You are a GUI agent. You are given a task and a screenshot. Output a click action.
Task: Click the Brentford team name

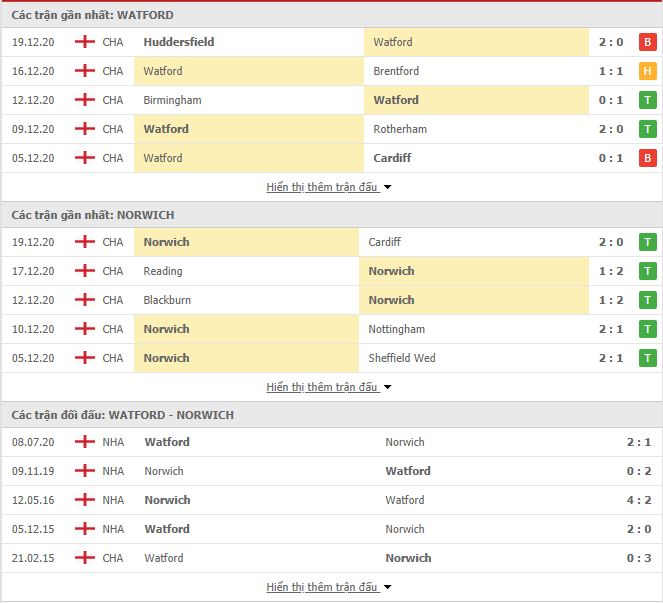coord(396,71)
